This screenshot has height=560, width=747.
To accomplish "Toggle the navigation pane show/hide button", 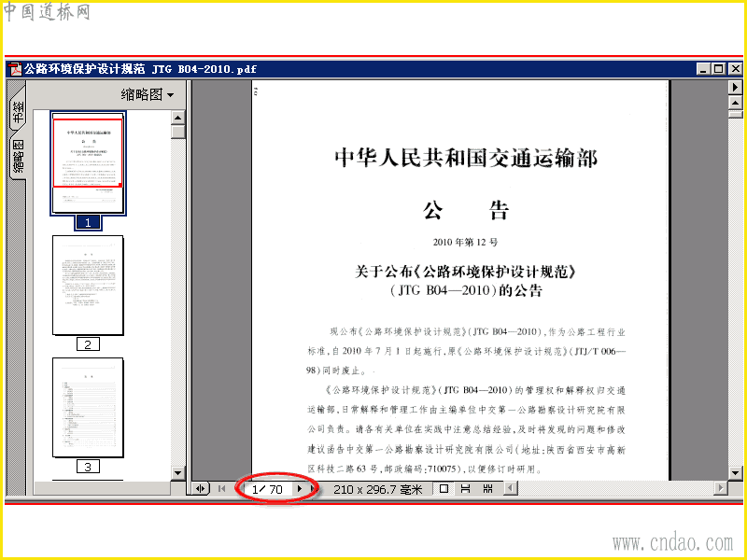I will 201,488.
